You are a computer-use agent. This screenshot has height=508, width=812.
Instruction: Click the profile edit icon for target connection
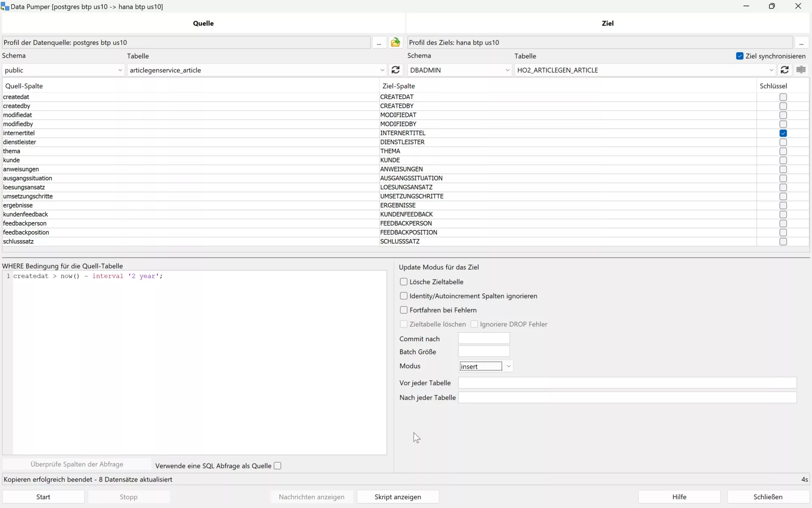(801, 42)
